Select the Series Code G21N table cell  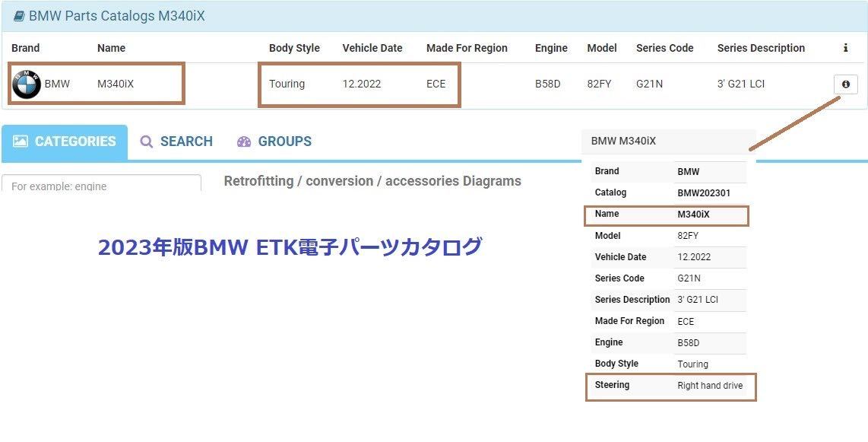point(650,84)
